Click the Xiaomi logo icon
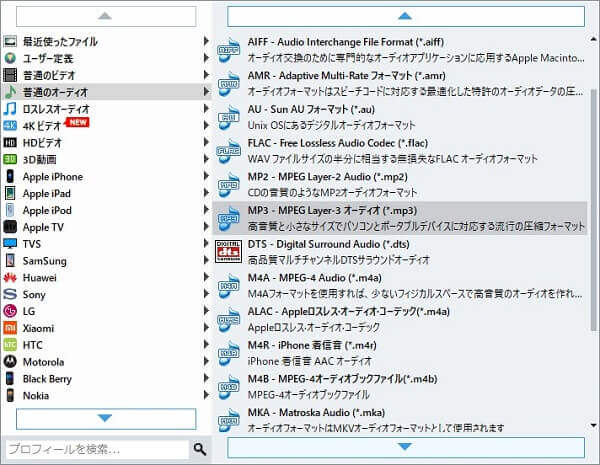The image size is (600, 465). 10,328
